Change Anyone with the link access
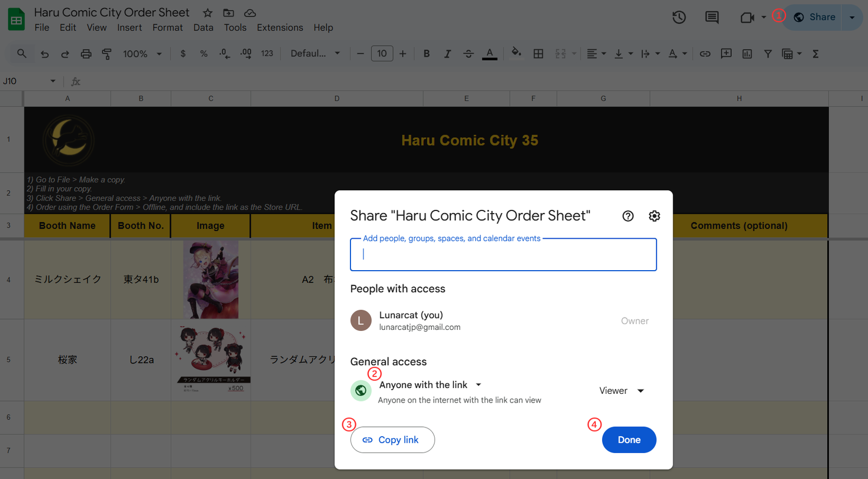Viewport: 868px width, 479px height. click(x=430, y=385)
